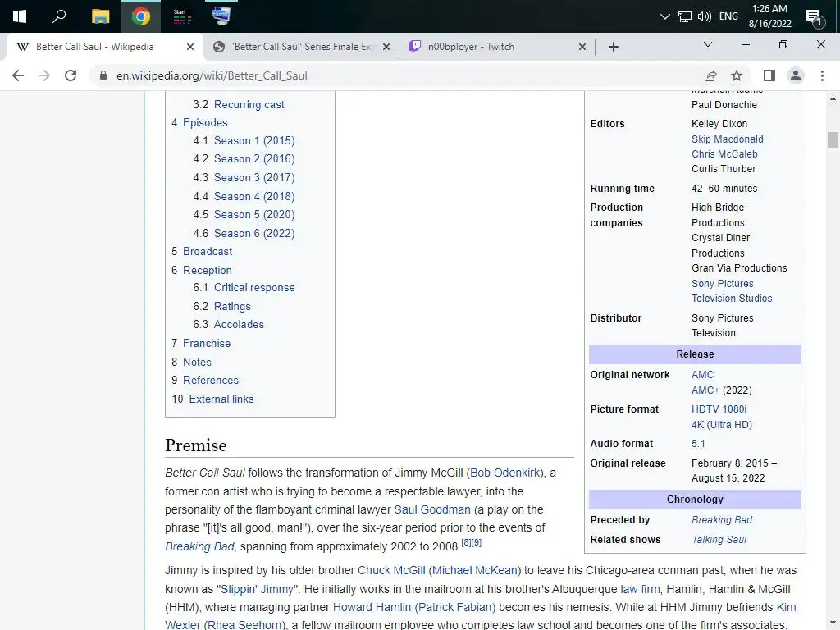Image resolution: width=840 pixels, height=630 pixels.
Task: Open HDTV 1080i link
Action: pyautogui.click(x=719, y=409)
